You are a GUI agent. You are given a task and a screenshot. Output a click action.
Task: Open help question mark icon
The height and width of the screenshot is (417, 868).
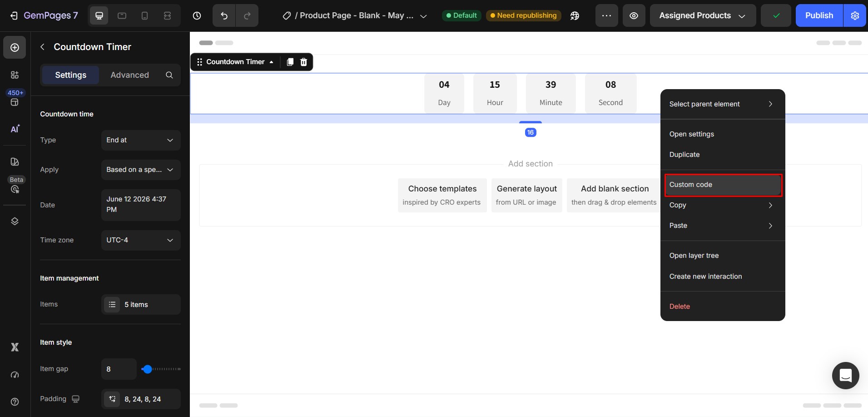point(15,402)
